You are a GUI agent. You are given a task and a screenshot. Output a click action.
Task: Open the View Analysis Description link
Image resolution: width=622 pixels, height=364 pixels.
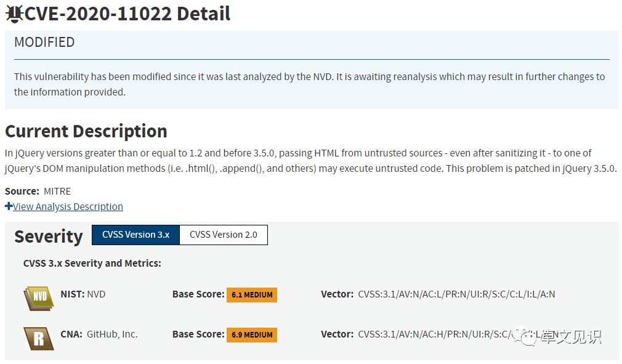tap(68, 206)
